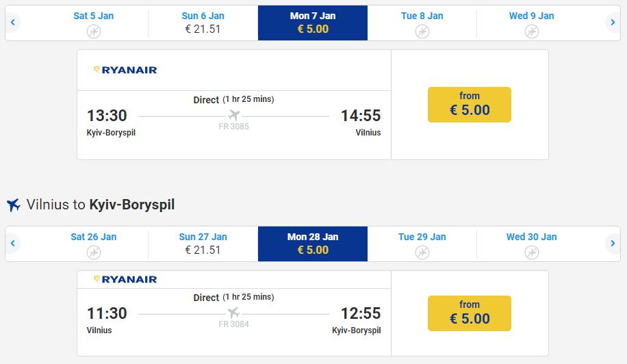Show earlier outbound dates with left arrow
The height and width of the screenshot is (364, 627).
(x=12, y=23)
